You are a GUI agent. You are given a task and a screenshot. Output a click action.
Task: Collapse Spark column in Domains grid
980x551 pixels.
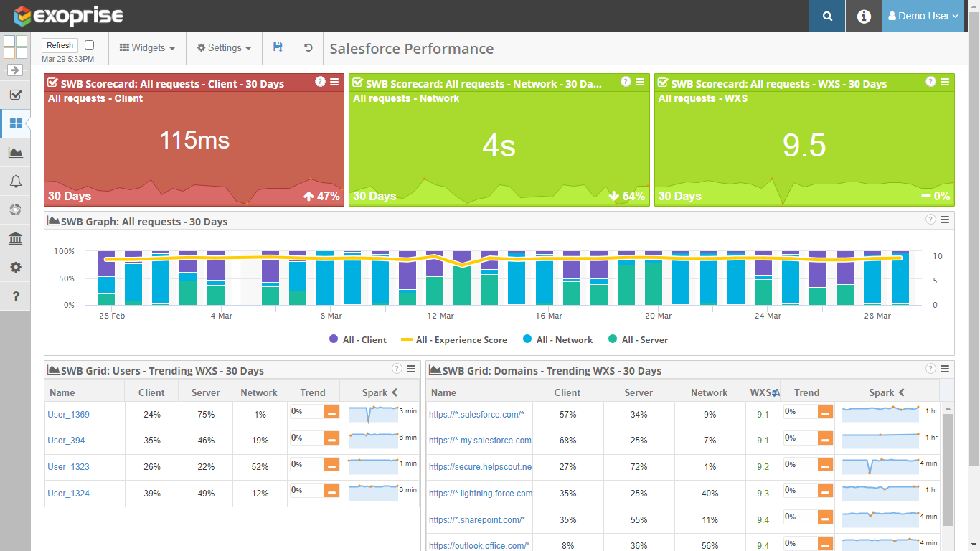click(901, 392)
